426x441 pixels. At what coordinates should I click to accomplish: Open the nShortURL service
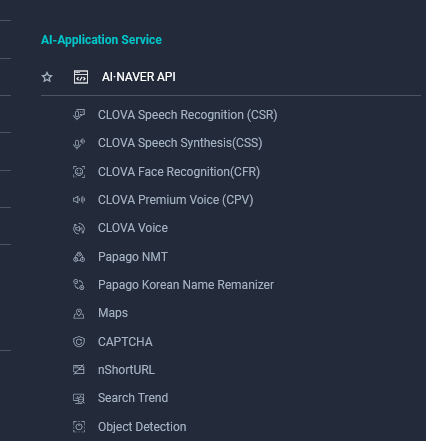point(126,370)
